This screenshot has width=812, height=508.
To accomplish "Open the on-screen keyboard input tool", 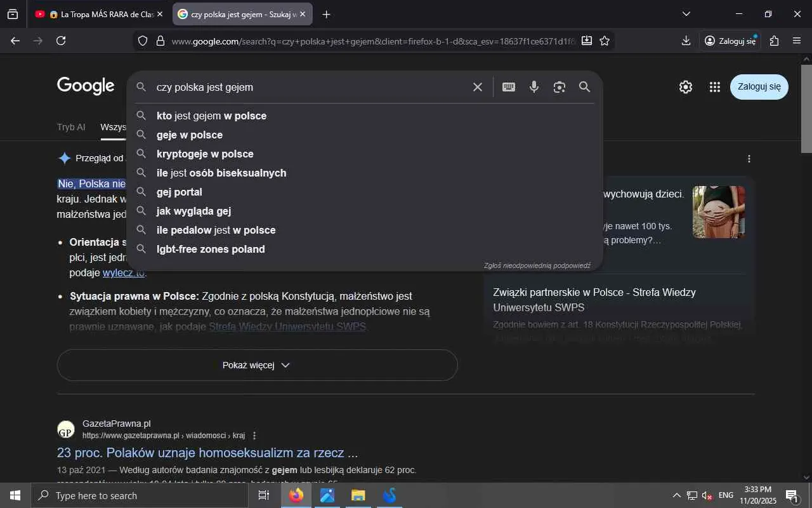I will [509, 87].
